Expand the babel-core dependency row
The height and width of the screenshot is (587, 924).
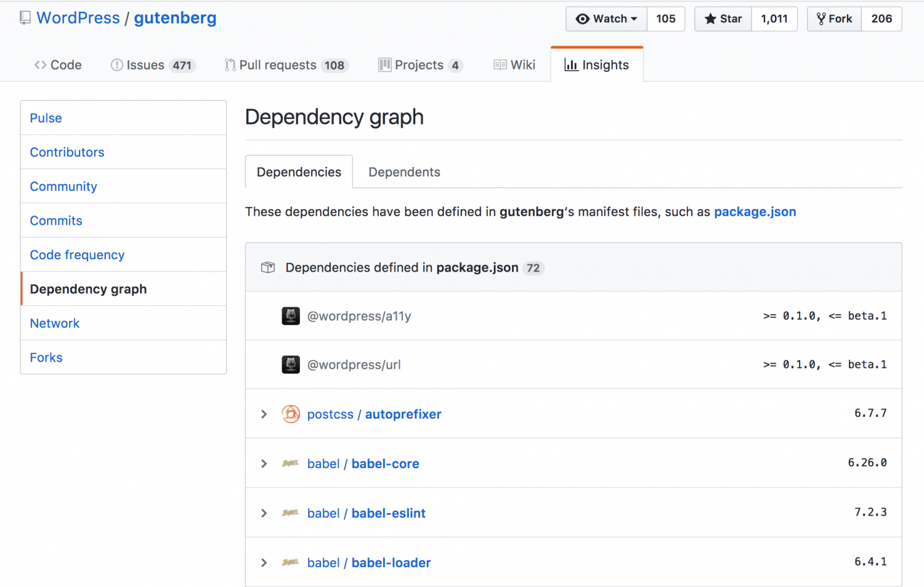pyautogui.click(x=264, y=463)
